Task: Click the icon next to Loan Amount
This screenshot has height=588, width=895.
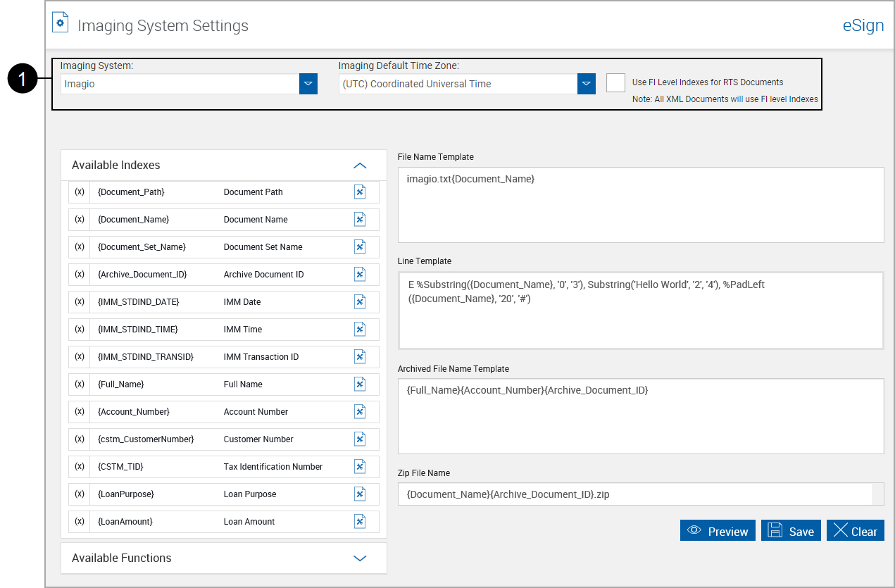Action: (360, 522)
